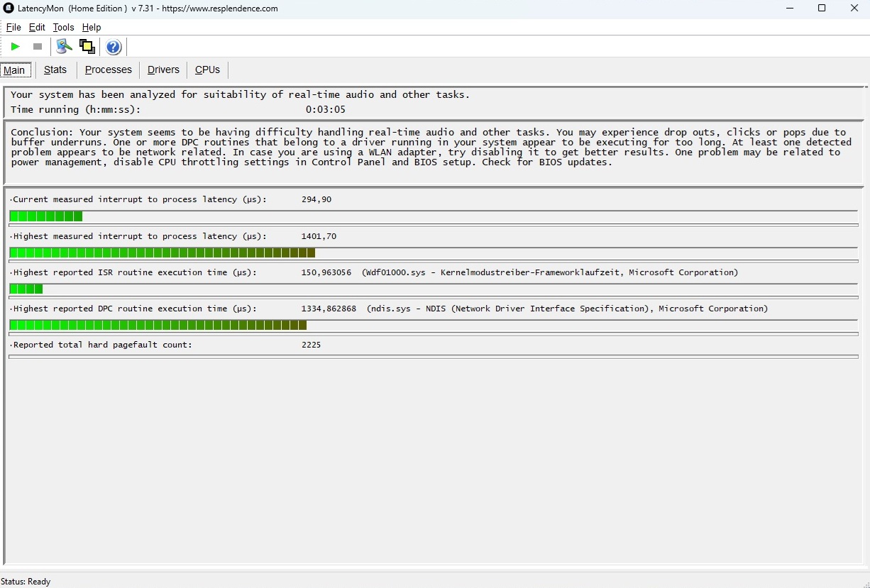Screen dimensions: 870x588
Task: Switch to the Drivers tab
Action: 163,70
